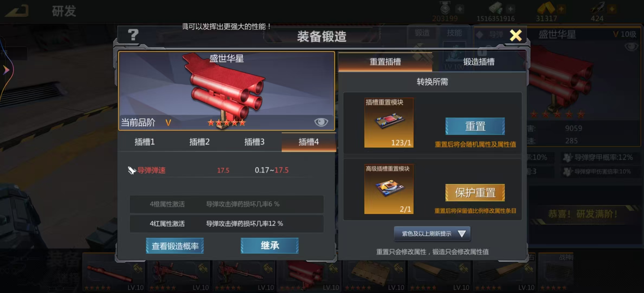Open the question mark help icon
Viewport: 644px width, 293px height.
coord(133,35)
